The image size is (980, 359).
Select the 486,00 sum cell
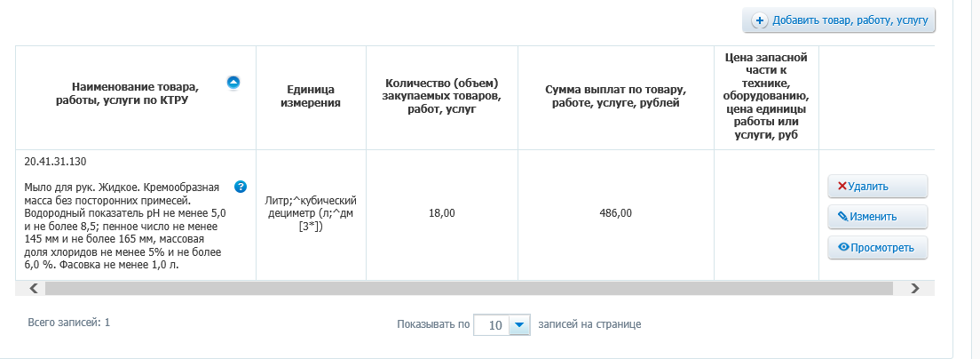tap(616, 213)
